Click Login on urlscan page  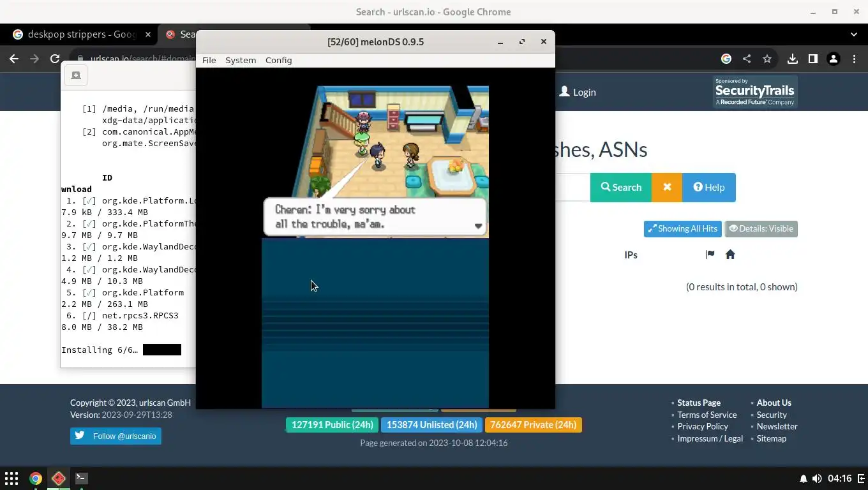coord(578,92)
